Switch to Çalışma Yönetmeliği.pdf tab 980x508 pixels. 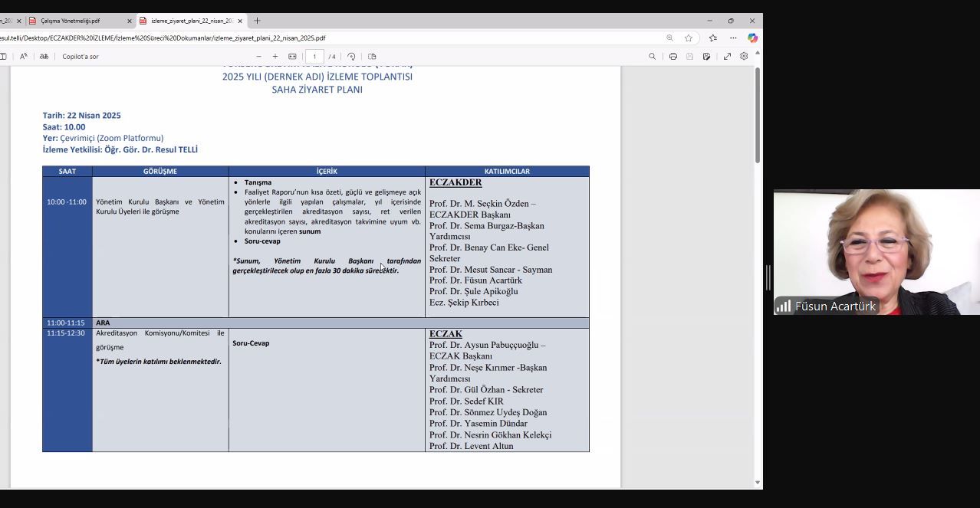tap(74, 21)
